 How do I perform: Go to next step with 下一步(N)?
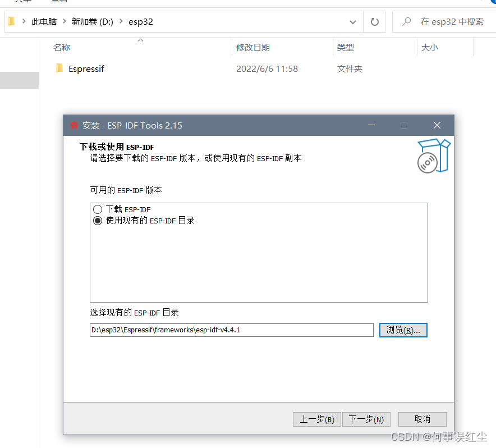(x=366, y=419)
